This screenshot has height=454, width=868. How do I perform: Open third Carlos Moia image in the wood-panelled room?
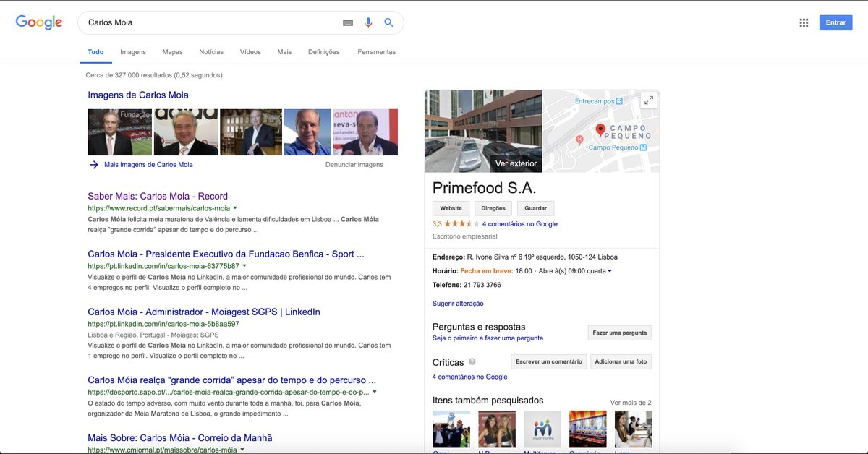(x=251, y=132)
